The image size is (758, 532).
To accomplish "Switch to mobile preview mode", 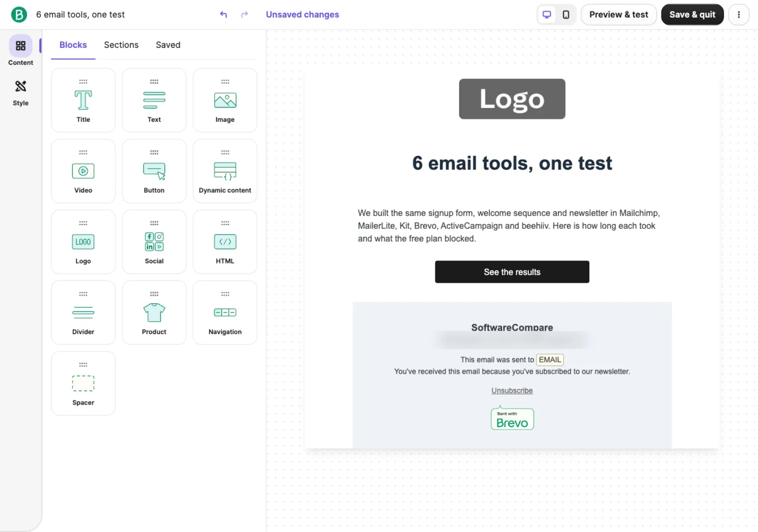I will [566, 15].
